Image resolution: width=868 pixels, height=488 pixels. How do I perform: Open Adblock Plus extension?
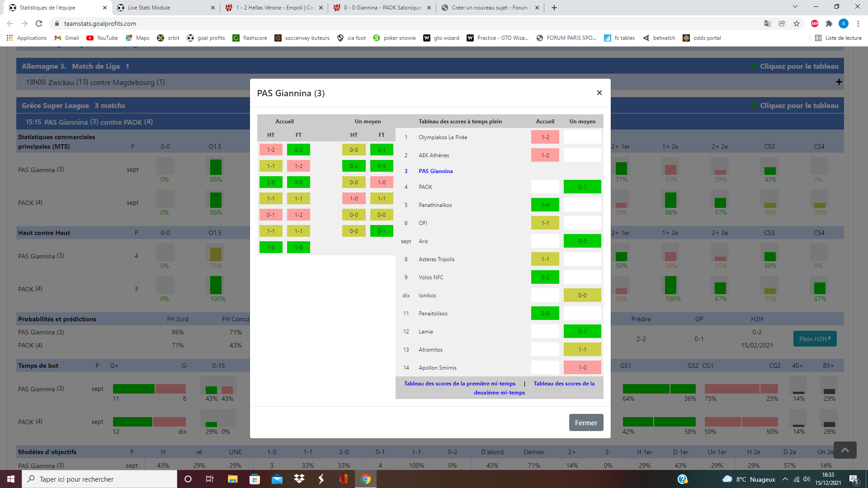pos(814,23)
